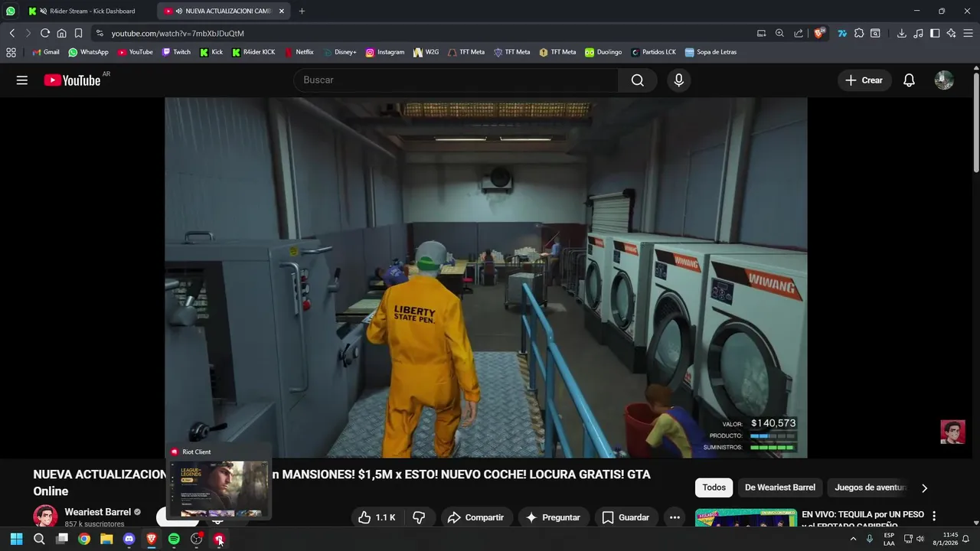
Task: Open File Explorer from taskbar
Action: [106, 540]
